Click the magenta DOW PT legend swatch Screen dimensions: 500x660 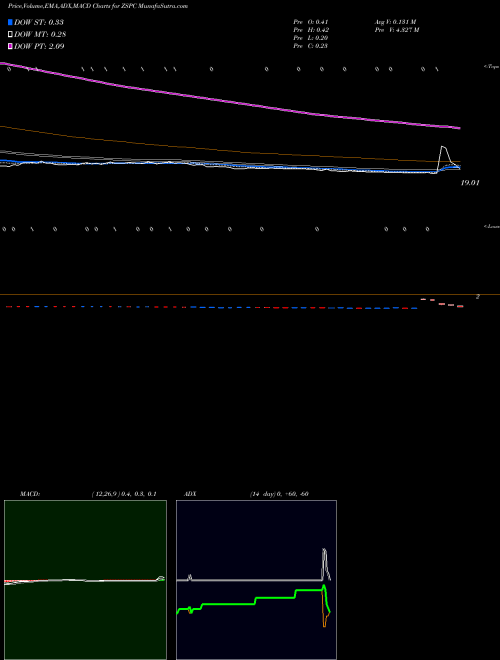point(10,46)
